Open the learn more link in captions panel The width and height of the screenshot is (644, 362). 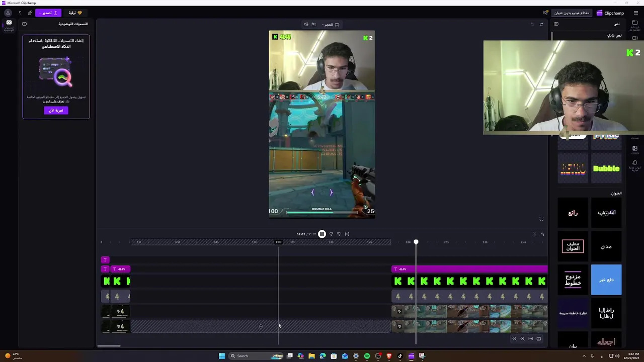pos(53,101)
